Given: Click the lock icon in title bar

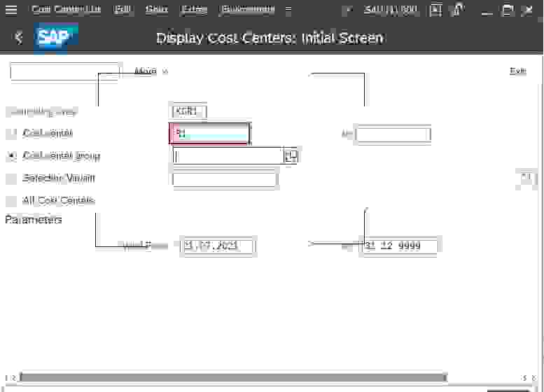Looking at the screenshot, I should coord(459,10).
